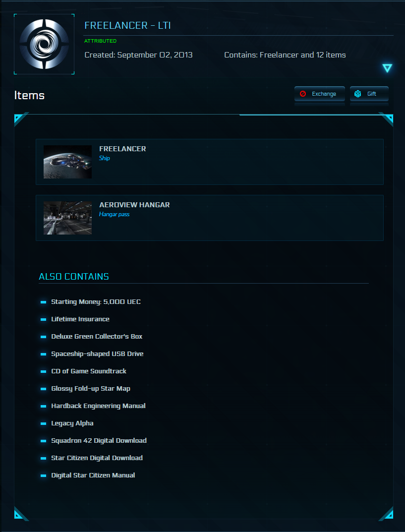Click the ALSO CONTAINS heading
Viewport: 405px width, 532px height.
(x=74, y=277)
